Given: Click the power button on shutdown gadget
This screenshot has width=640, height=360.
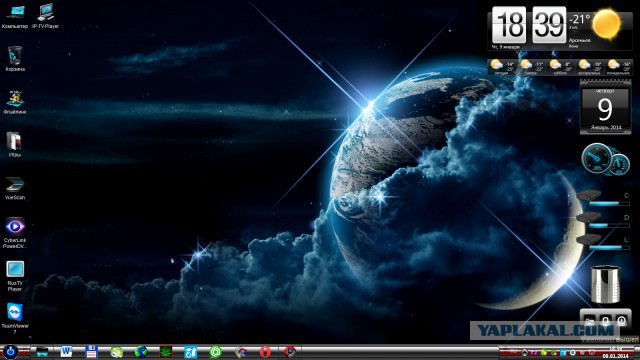Looking at the screenshot, I should (621, 320).
